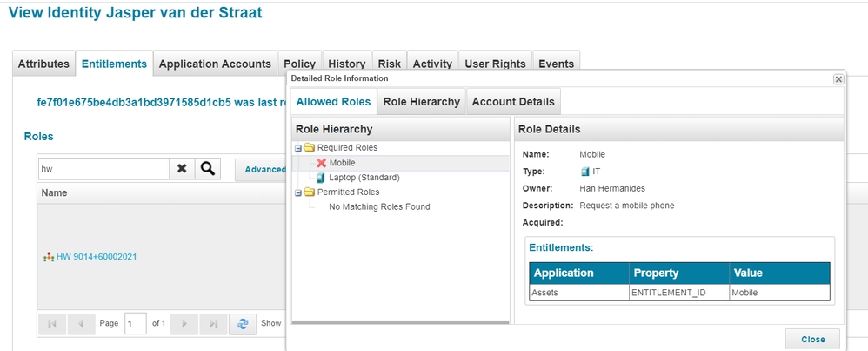Go to first page of roles
Viewport: 868px width, 351px height.
click(52, 323)
